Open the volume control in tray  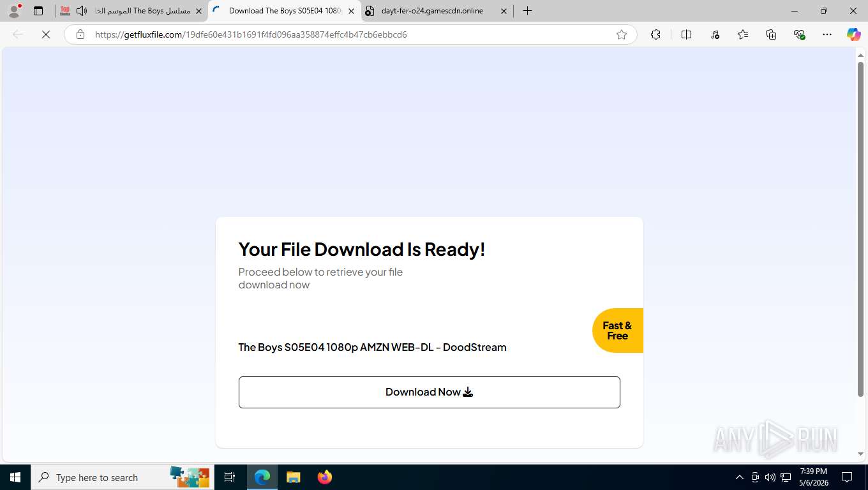tap(770, 477)
